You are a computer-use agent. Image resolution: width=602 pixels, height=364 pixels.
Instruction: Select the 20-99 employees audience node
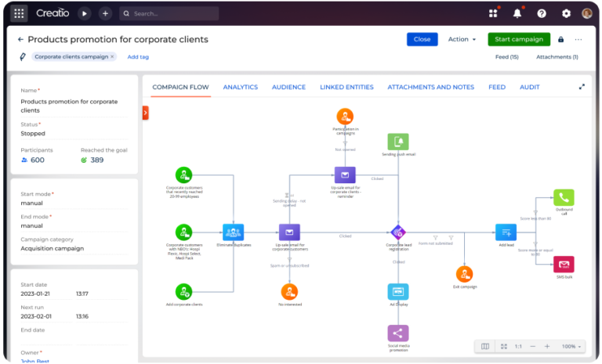184,175
